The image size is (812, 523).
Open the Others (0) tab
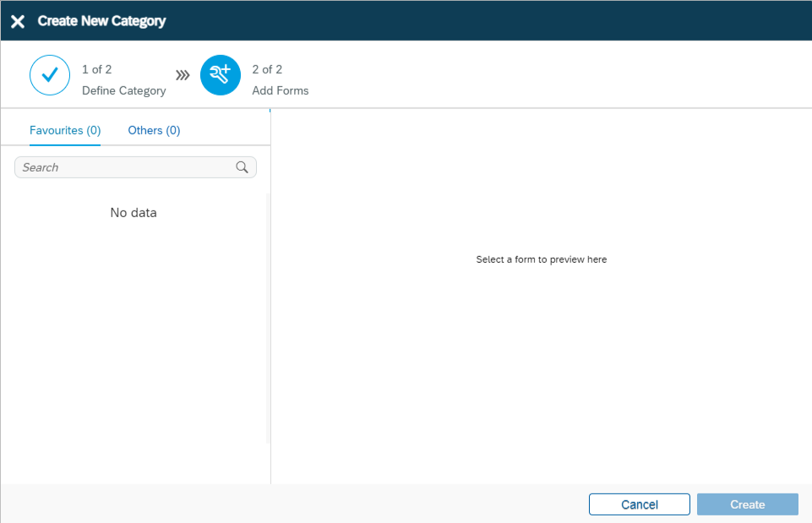click(154, 130)
